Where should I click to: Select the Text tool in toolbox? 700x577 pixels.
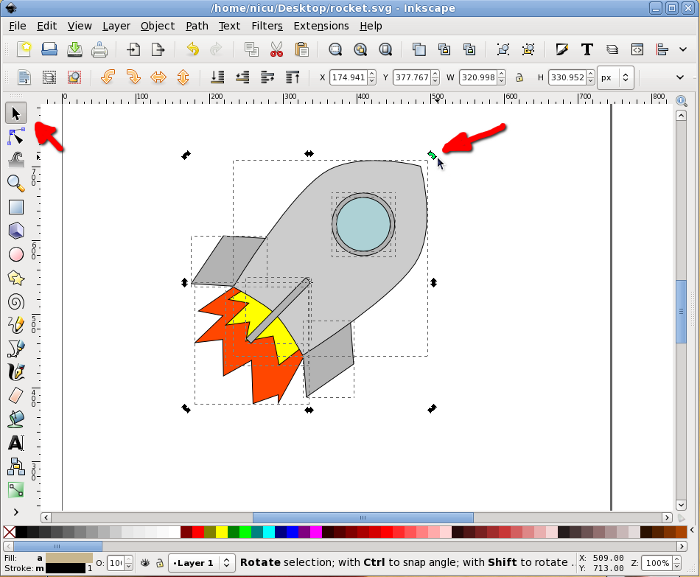coord(16,443)
